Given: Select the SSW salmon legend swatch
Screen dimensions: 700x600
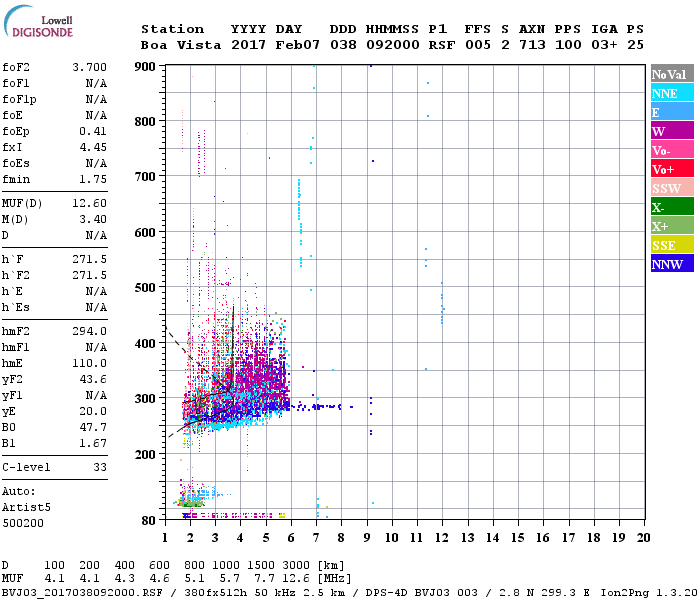Looking at the screenshot, I should tap(672, 188).
